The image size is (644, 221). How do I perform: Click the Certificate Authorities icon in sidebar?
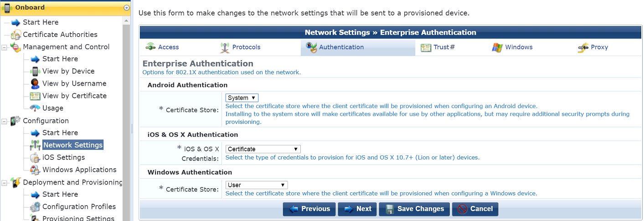[16, 35]
